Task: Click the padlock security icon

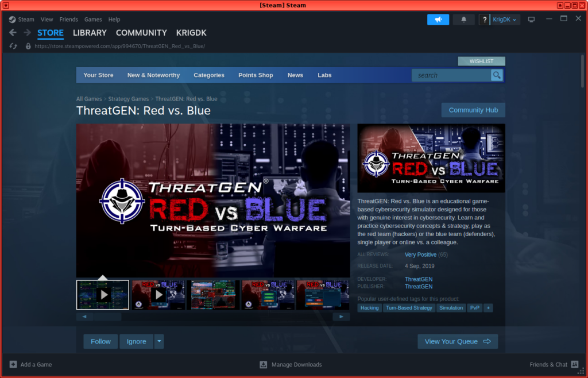Action: [x=28, y=46]
